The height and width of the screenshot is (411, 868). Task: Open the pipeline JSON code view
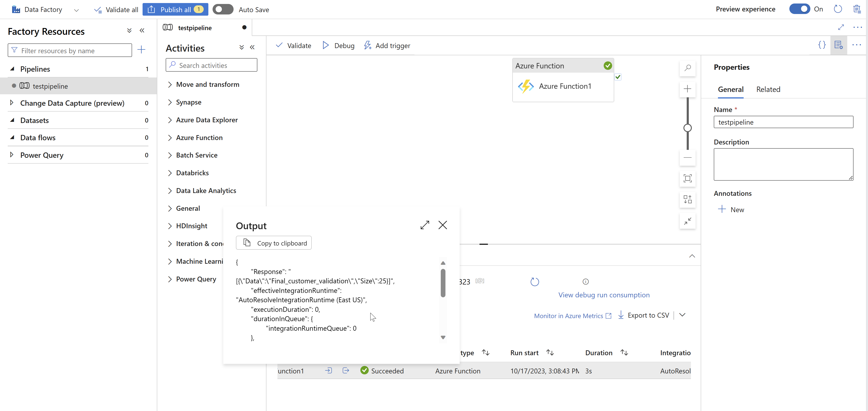tap(822, 45)
